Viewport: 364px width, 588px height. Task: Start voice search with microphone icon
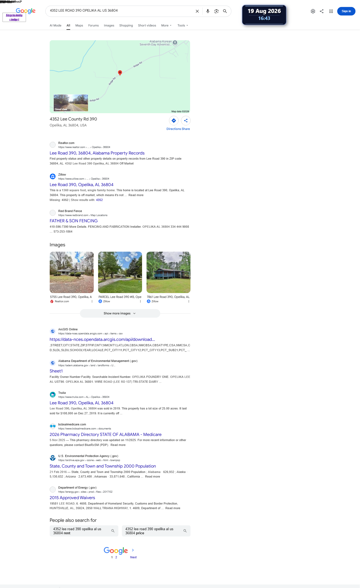[208, 11]
